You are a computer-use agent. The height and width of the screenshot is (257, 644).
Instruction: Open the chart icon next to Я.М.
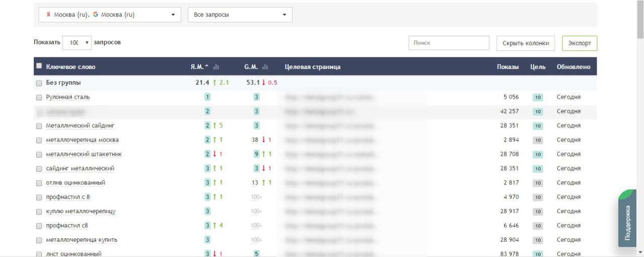(216, 67)
